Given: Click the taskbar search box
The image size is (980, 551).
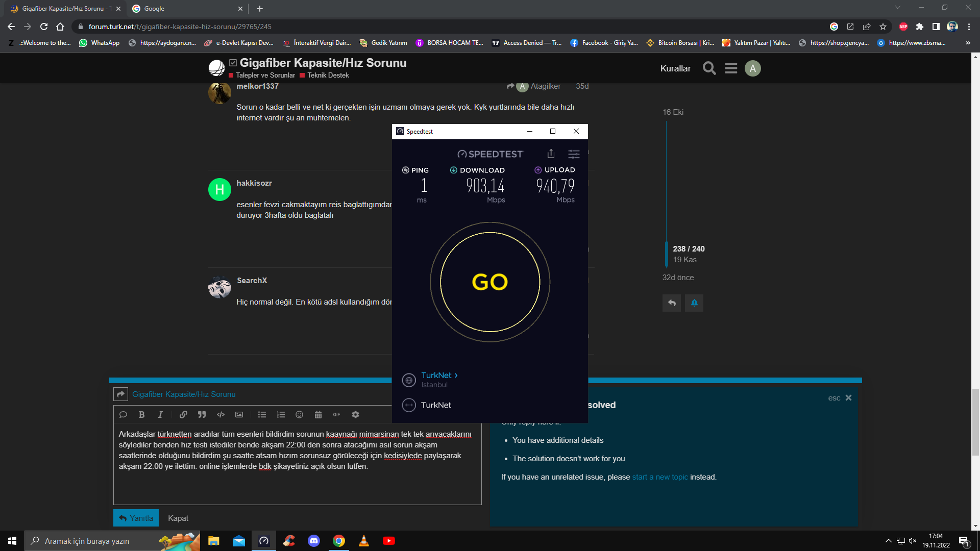Looking at the screenshot, I should (112, 541).
